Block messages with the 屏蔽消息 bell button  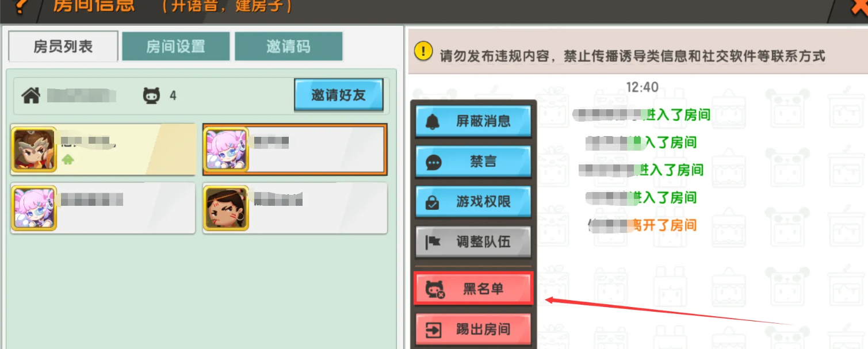473,121
